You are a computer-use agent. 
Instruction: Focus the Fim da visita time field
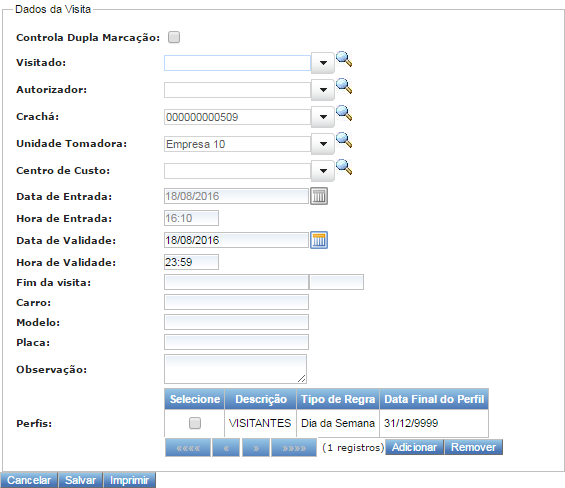(336, 282)
